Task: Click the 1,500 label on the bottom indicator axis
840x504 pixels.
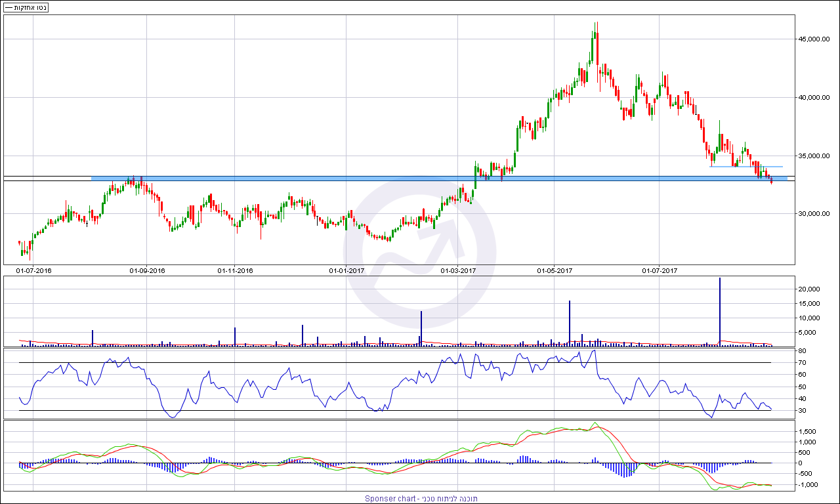Action: point(807,431)
